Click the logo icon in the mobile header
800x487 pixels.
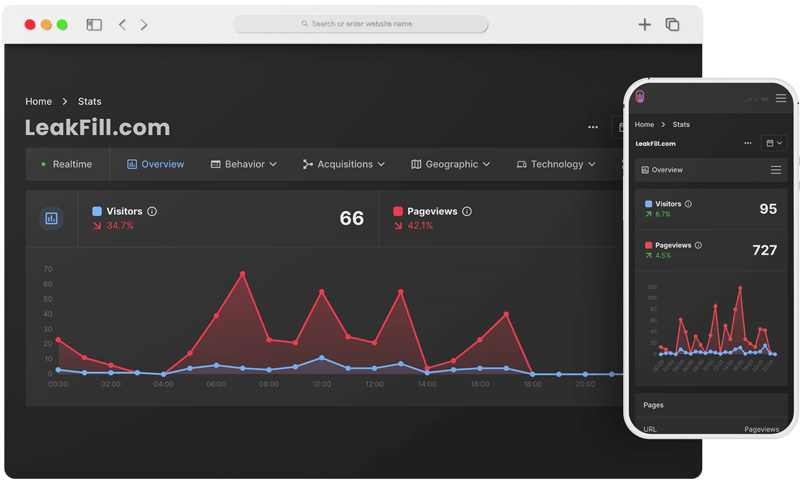coord(640,97)
